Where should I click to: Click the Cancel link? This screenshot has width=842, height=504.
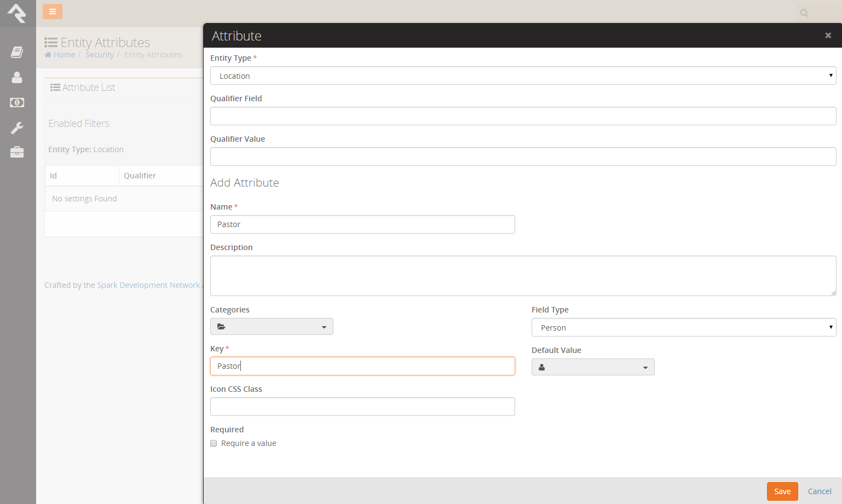819,491
